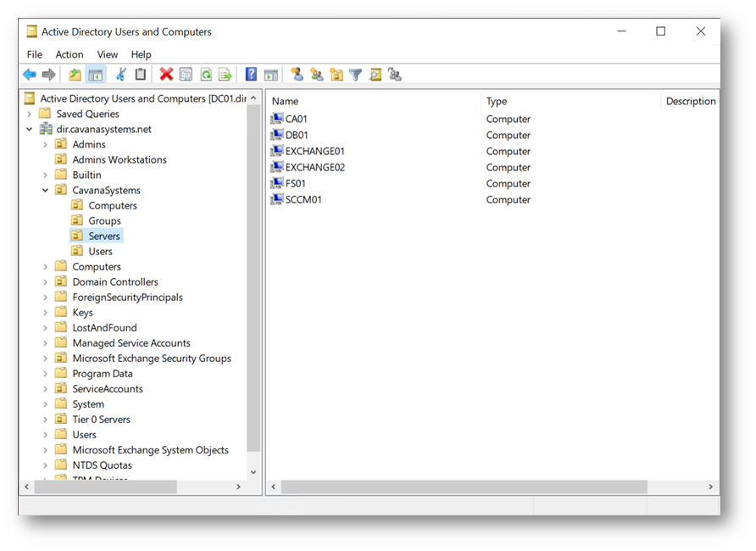This screenshot has width=756, height=551.
Task: Expand the Managed Service Accounts container
Action: [x=45, y=343]
